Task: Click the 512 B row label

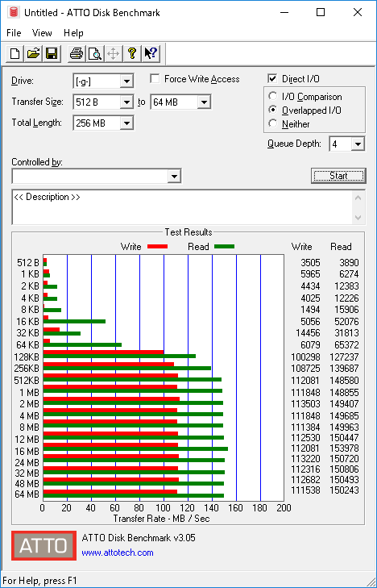Action: point(28,263)
